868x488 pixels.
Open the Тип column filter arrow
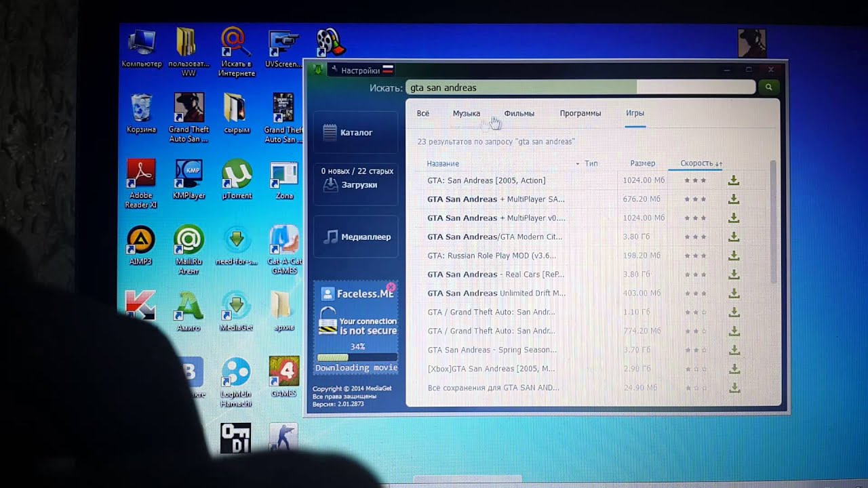point(578,164)
